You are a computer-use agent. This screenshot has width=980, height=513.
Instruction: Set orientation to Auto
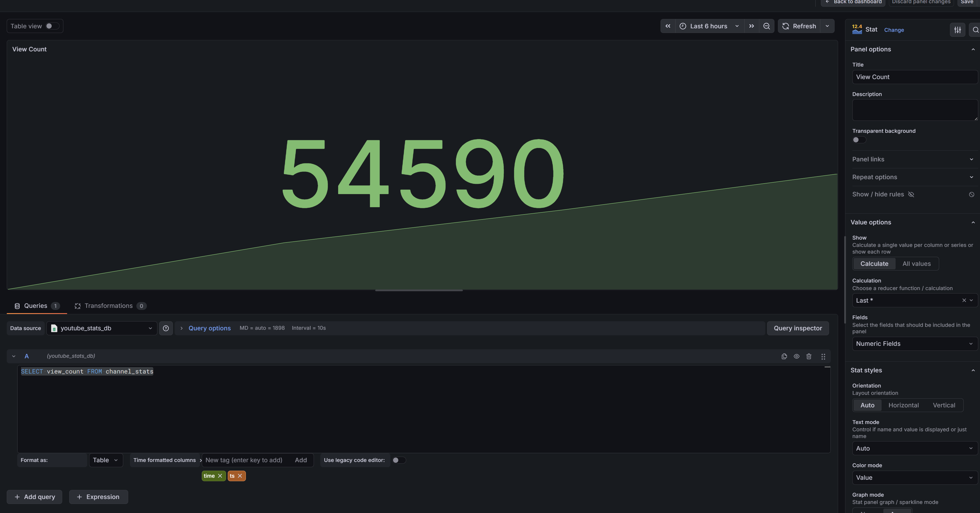pyautogui.click(x=867, y=405)
